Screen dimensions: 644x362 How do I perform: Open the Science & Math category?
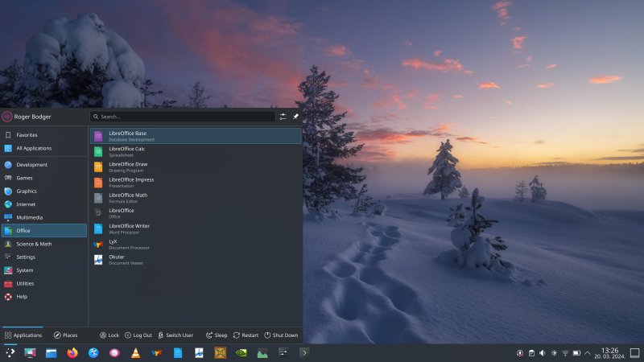pos(44,244)
